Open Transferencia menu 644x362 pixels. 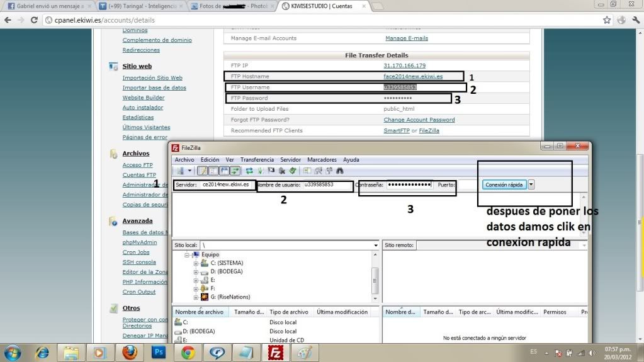257,159
